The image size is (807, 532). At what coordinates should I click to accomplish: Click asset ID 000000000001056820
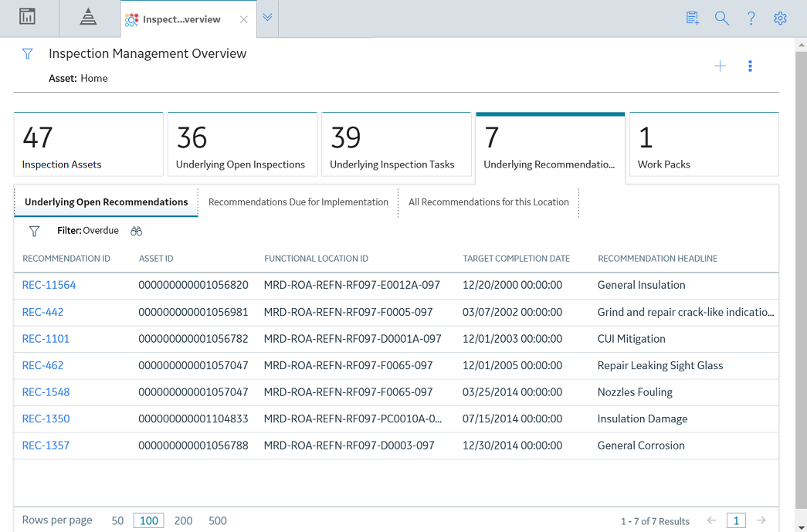194,285
